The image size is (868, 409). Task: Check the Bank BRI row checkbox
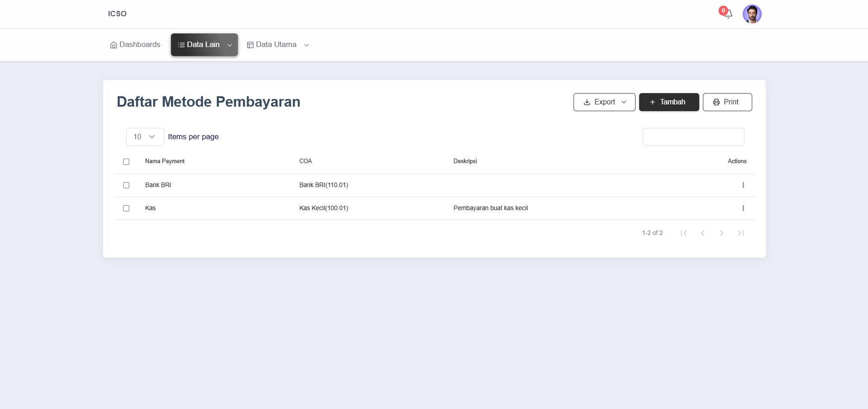(x=126, y=185)
